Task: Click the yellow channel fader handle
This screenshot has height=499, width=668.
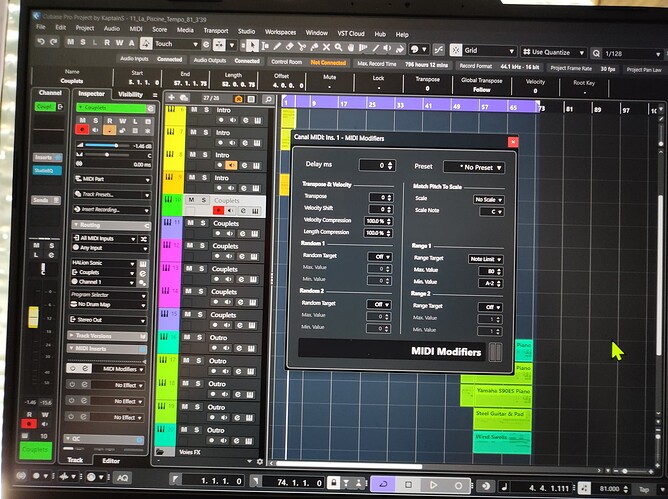Action: click(x=33, y=317)
